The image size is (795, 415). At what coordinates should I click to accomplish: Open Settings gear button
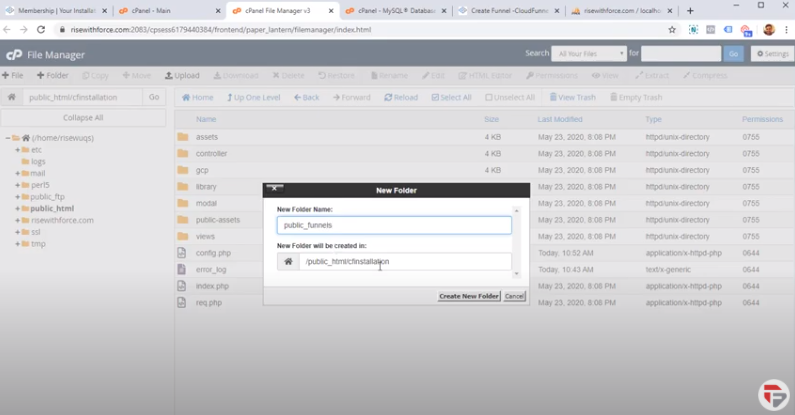coord(771,54)
